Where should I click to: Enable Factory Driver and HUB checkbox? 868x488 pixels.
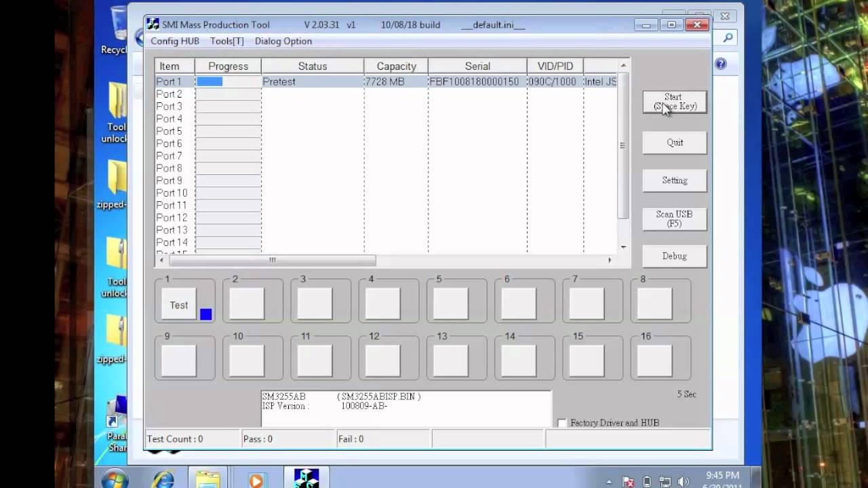coord(561,423)
